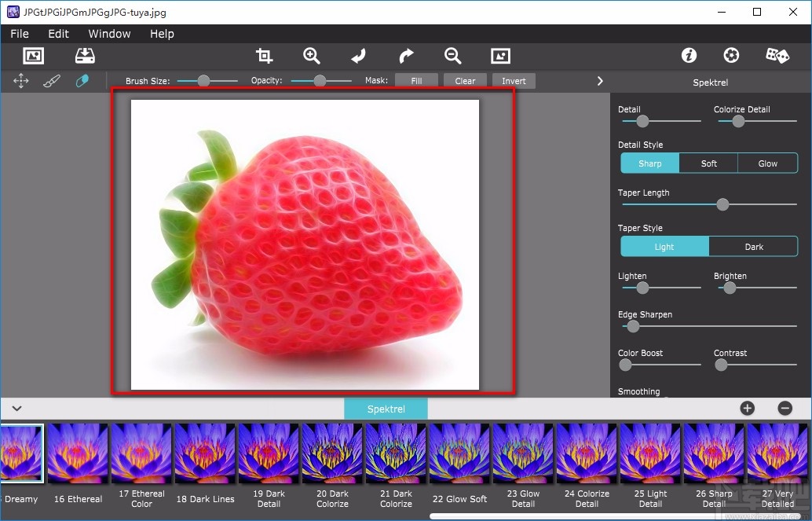Click the open image icon
This screenshot has height=521, width=812.
(x=33, y=56)
